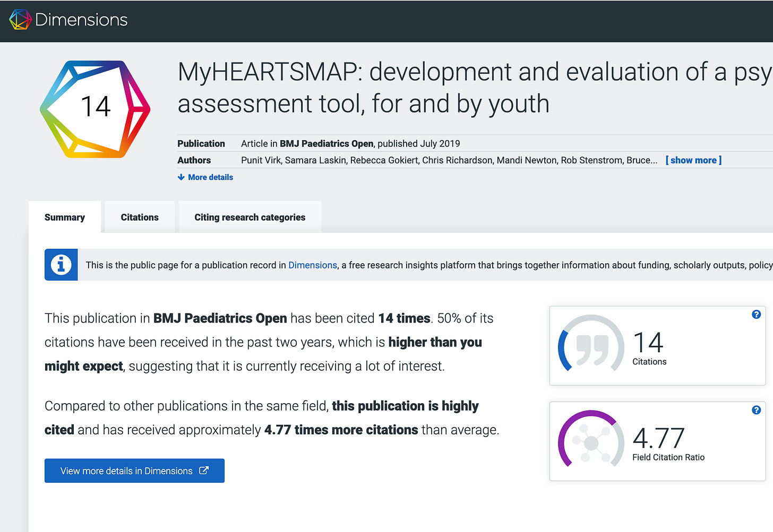The width and height of the screenshot is (773, 532).
Task: Click the 14 Citations count value
Action: pyautogui.click(x=648, y=343)
